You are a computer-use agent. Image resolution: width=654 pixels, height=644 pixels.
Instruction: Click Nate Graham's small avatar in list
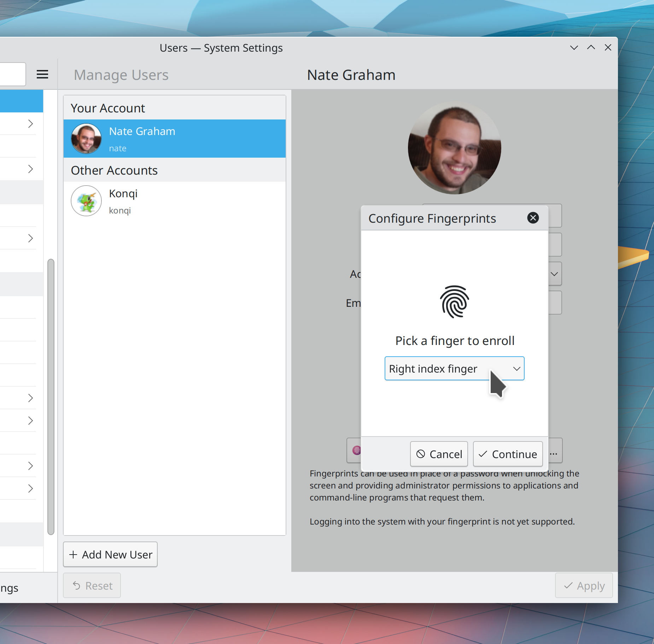point(86,139)
